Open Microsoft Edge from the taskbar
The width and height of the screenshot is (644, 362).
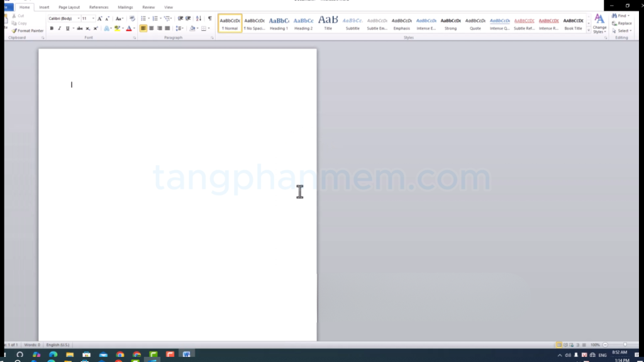coord(53,354)
